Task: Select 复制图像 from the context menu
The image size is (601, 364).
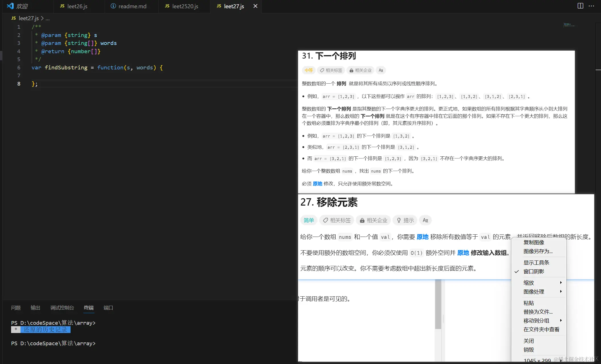Action: pos(534,242)
